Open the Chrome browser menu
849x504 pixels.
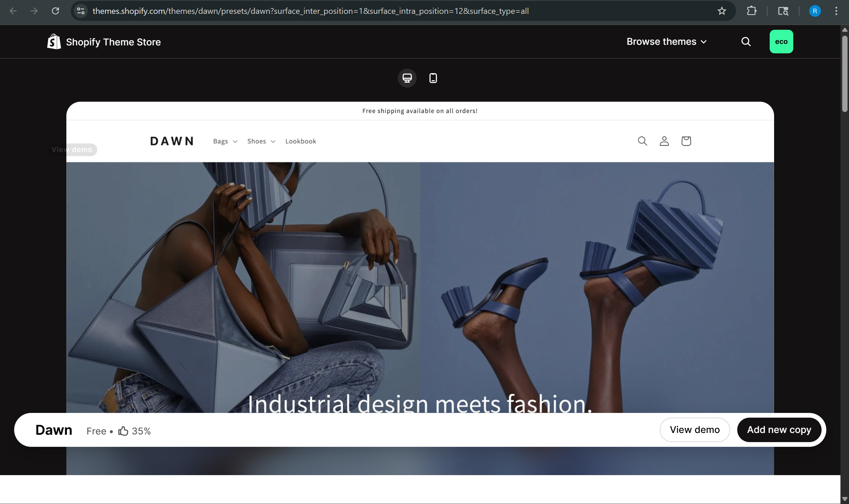(x=836, y=11)
